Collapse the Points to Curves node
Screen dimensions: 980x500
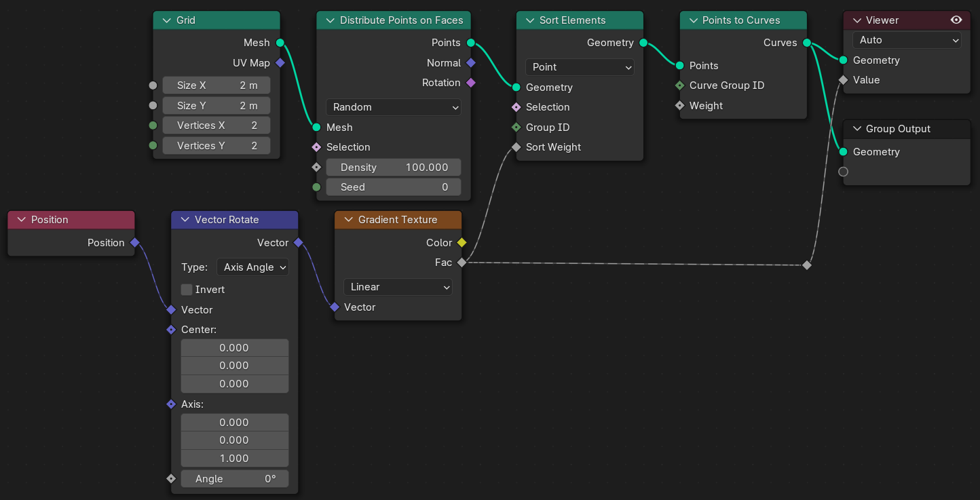coord(693,20)
